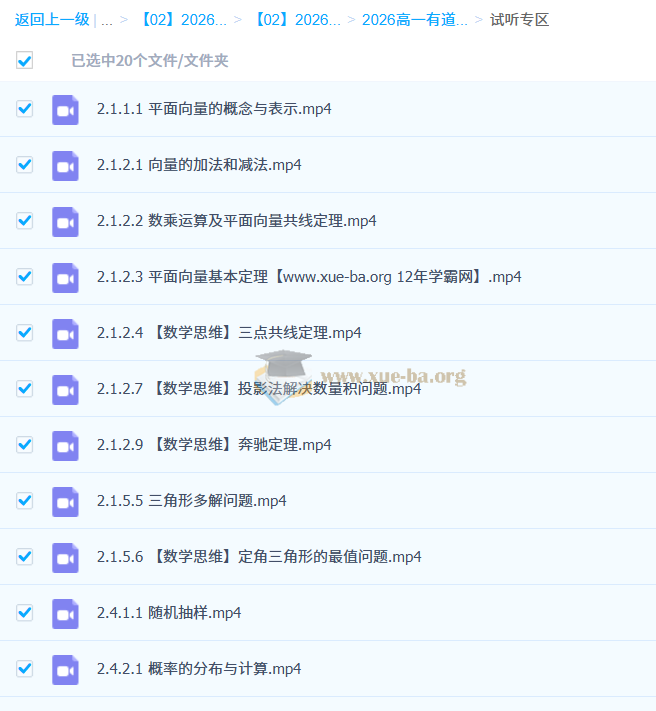656x711 pixels.
Task: Click video icon for 2.1.2.1 向量的加法和减法
Action: tap(65, 166)
